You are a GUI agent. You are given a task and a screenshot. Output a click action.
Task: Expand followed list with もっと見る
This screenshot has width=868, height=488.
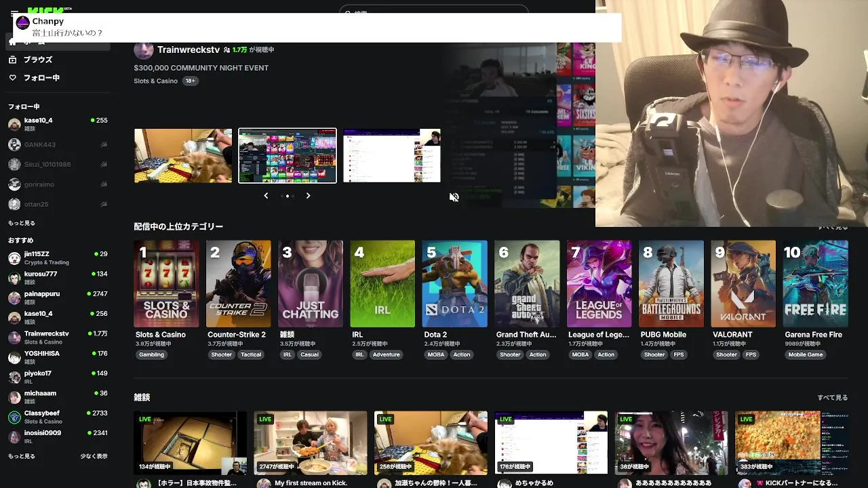[x=21, y=223]
